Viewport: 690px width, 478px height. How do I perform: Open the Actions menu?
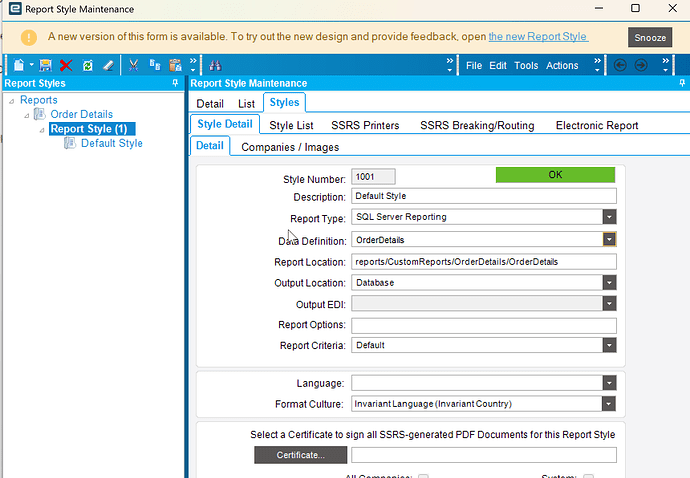tap(562, 66)
